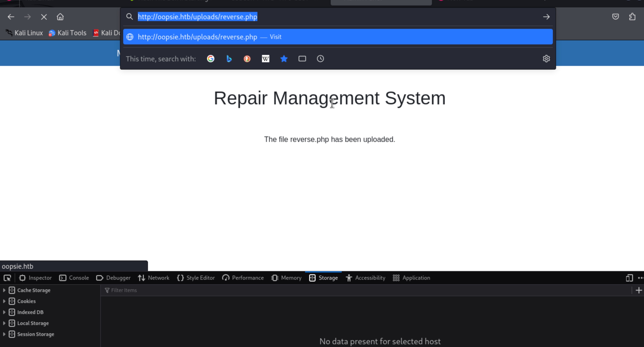Search with Google engine icon
Screen dimensions: 644x347
[210, 59]
